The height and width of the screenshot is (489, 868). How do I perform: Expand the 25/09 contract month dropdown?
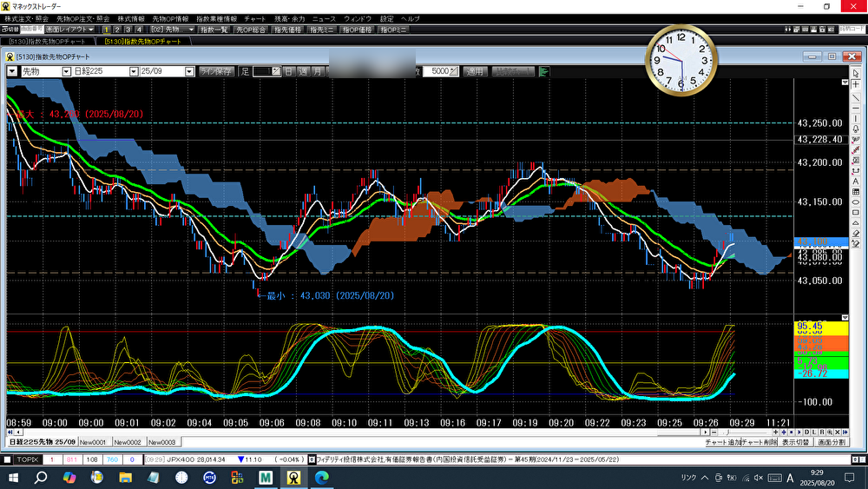(x=189, y=71)
